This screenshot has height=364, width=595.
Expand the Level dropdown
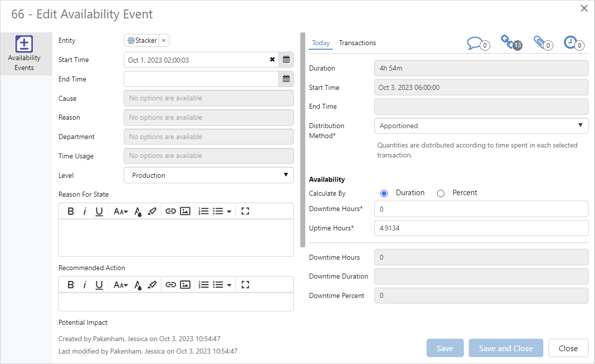[209, 175]
